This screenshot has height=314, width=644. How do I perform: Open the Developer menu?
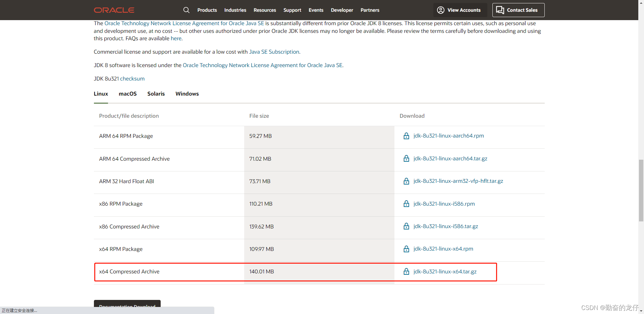(x=342, y=10)
